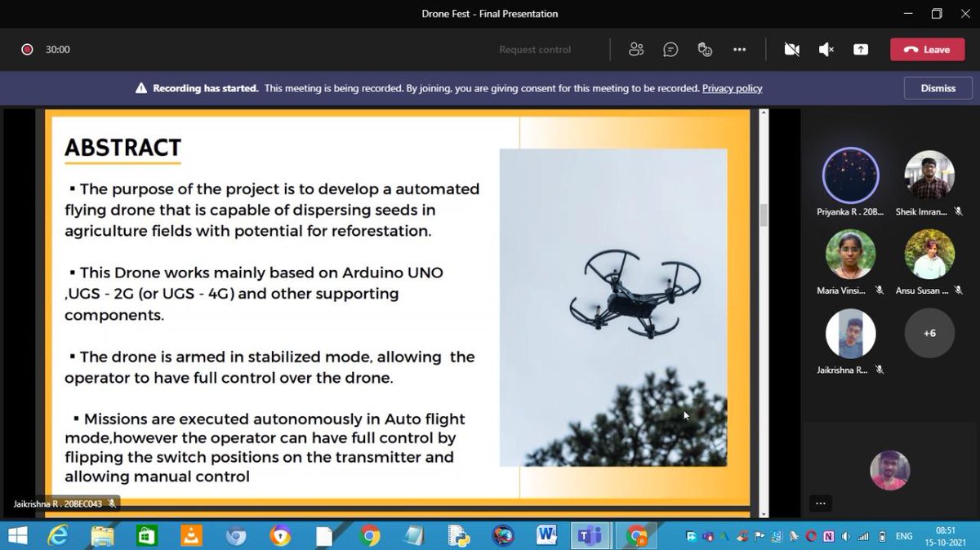Open File Explorer from the taskbar
980x550 pixels.
[x=103, y=536]
